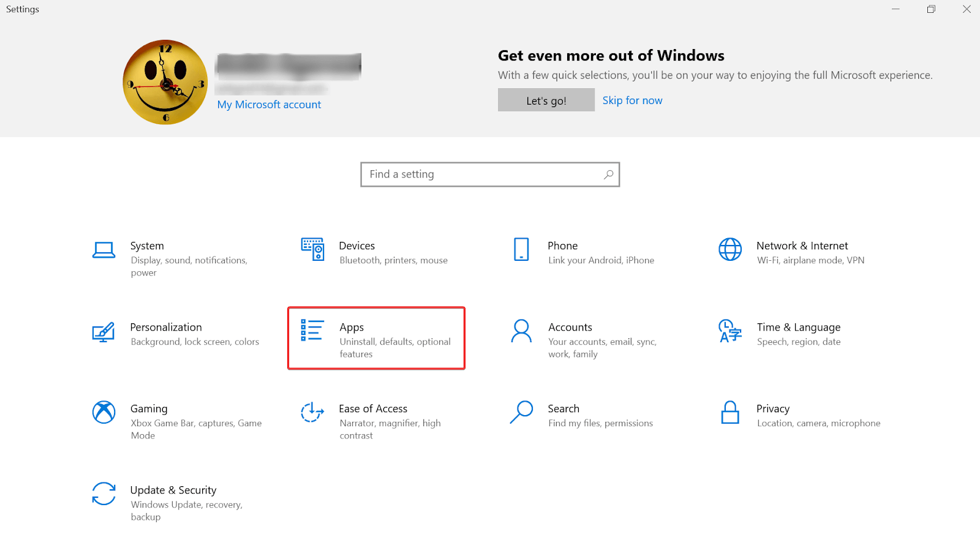Open the Update & Security sync icon

pyautogui.click(x=104, y=494)
